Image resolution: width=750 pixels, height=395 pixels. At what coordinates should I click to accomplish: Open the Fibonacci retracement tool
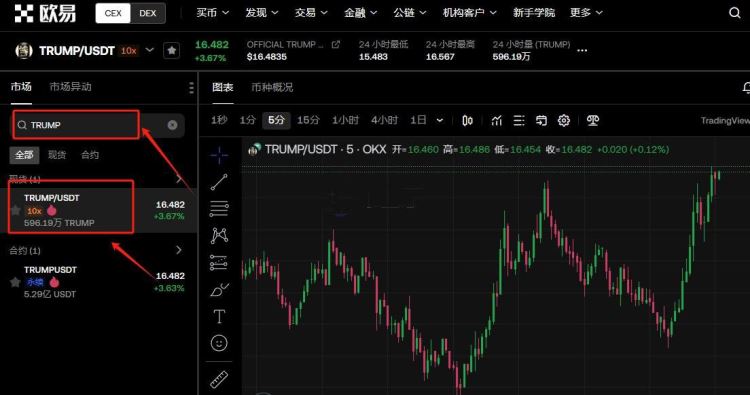pos(219,208)
